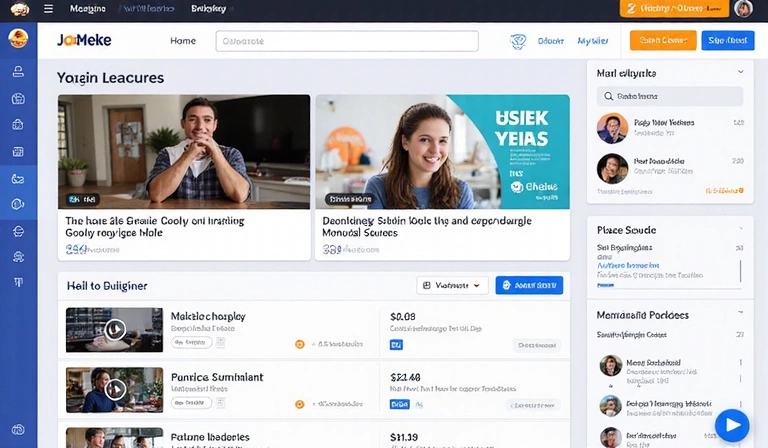Click the blue button at the header's right end
The width and height of the screenshot is (768, 448).
[x=728, y=41]
